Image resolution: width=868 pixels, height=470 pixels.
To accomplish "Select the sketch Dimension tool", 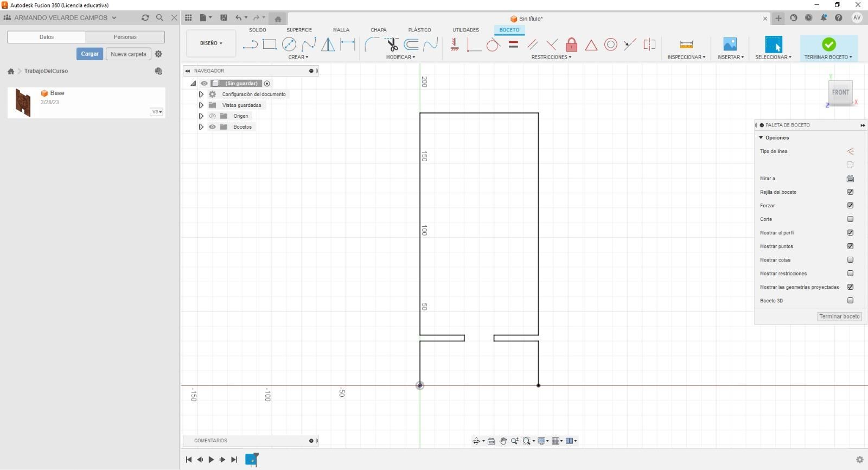I will click(x=348, y=45).
